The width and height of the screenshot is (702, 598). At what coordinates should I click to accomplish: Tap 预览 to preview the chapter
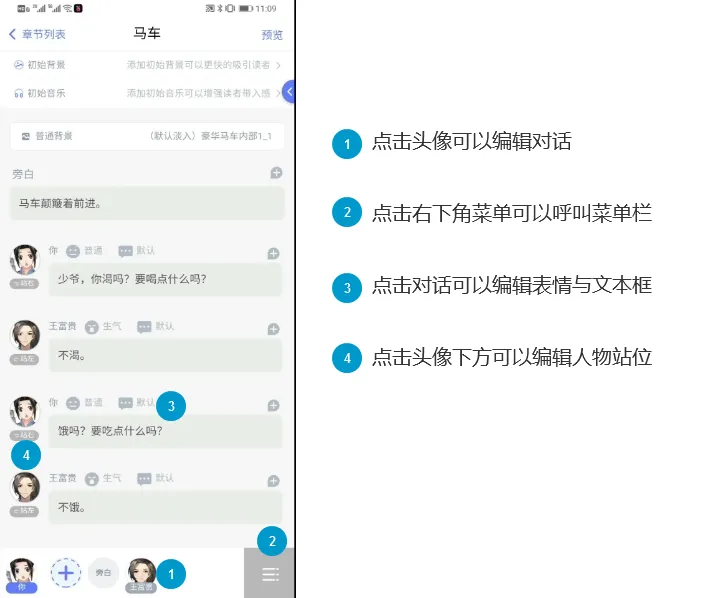[x=272, y=34]
